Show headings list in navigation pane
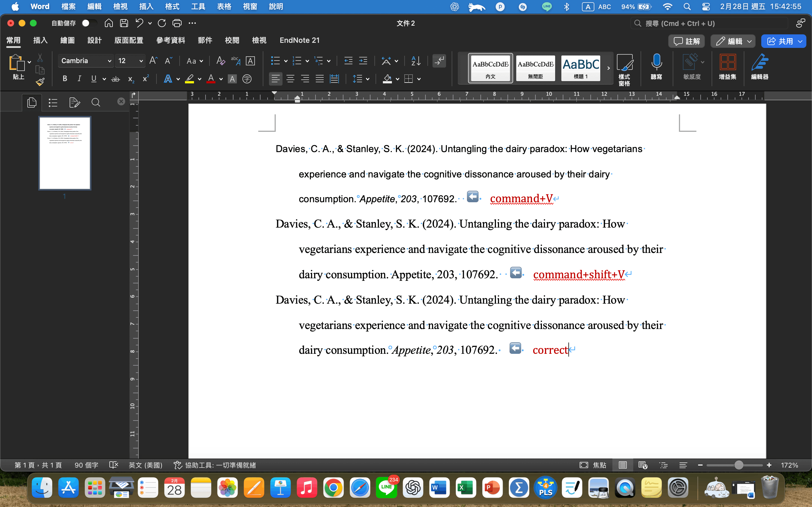The image size is (812, 507). pos(53,103)
